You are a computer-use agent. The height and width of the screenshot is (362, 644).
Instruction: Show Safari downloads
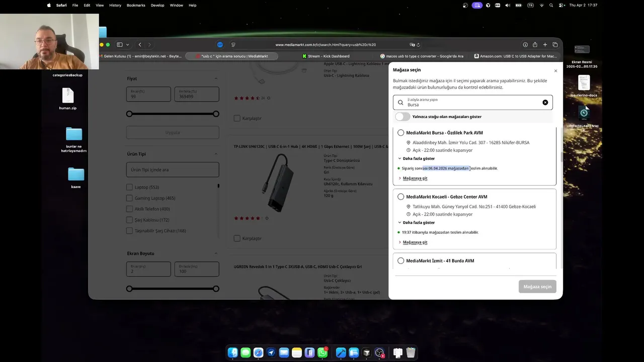[525, 45]
